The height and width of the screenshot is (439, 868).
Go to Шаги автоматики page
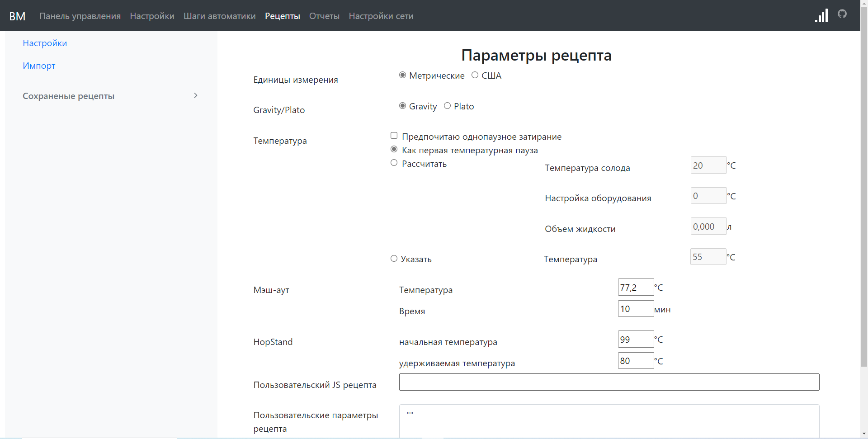pos(219,16)
